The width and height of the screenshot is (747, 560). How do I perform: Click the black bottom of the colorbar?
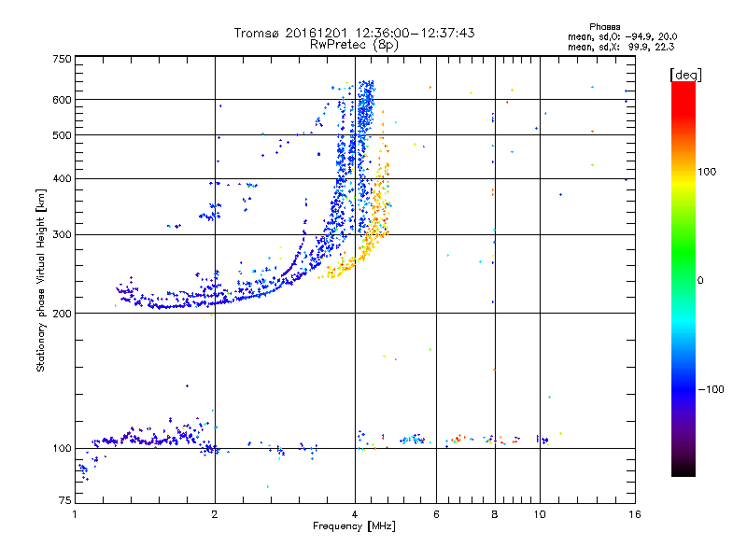(684, 469)
